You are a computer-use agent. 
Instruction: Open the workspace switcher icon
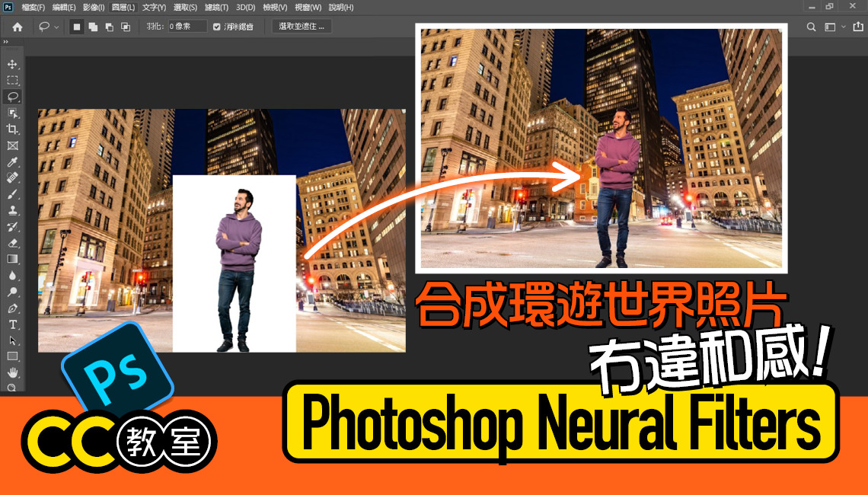tap(831, 27)
